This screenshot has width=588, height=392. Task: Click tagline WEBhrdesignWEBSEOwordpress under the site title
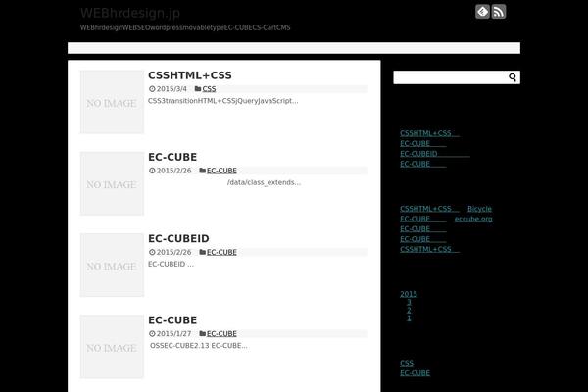coord(185,27)
